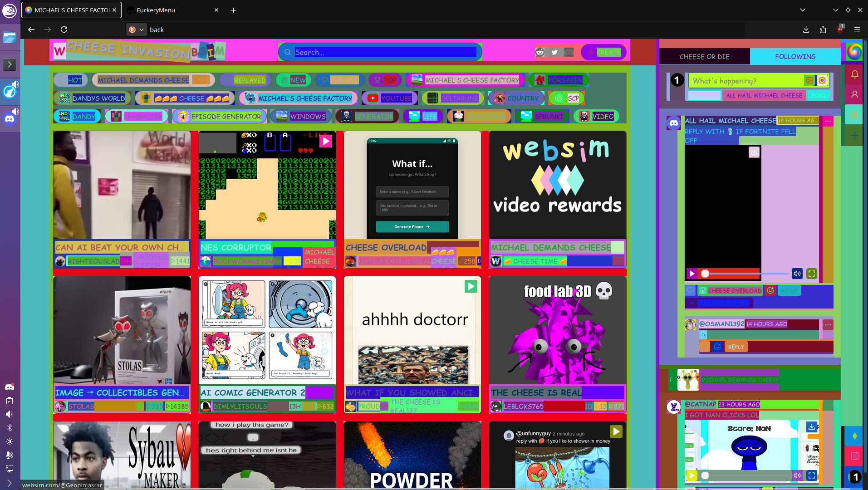Switch to the FuckeryMenu browser tab
The height and width of the screenshot is (490, 868).
pyautogui.click(x=172, y=10)
